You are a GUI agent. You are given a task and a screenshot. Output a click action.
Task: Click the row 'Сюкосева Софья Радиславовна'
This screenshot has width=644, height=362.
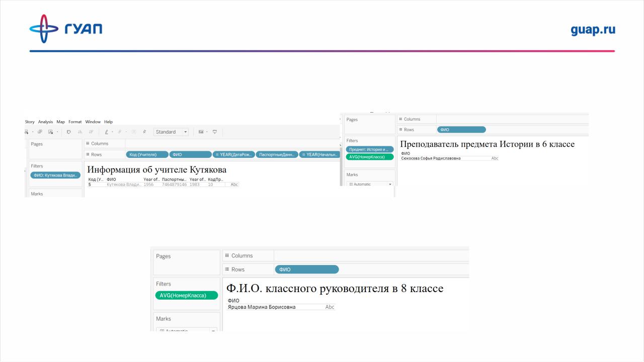(431, 158)
